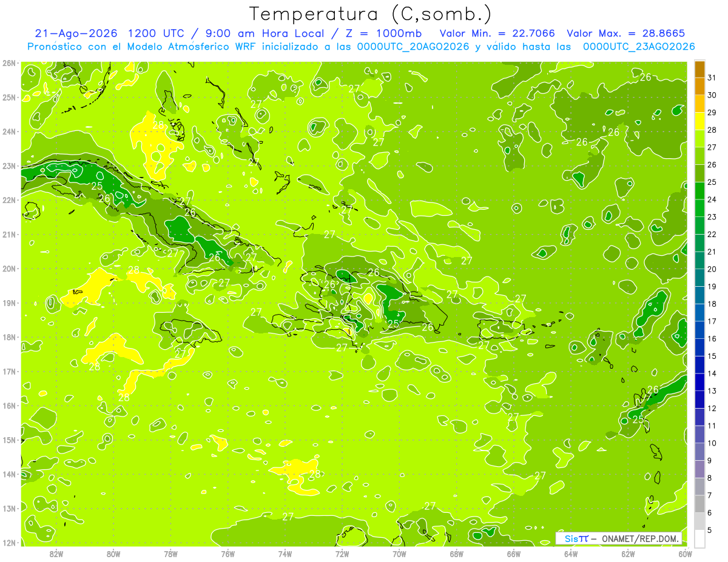
Task: Click the color scale label '18'
Action: (x=712, y=304)
